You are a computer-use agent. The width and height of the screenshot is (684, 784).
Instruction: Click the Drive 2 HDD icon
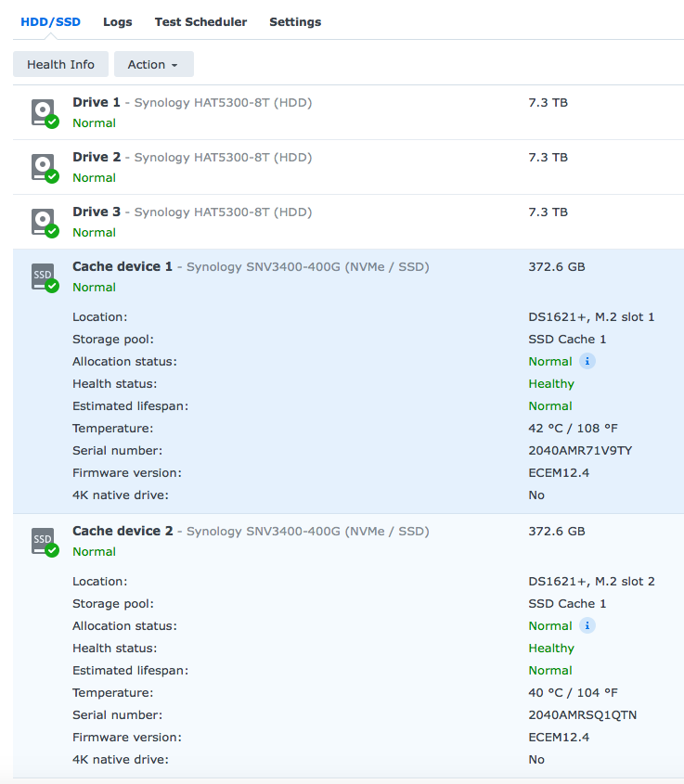tap(45, 168)
